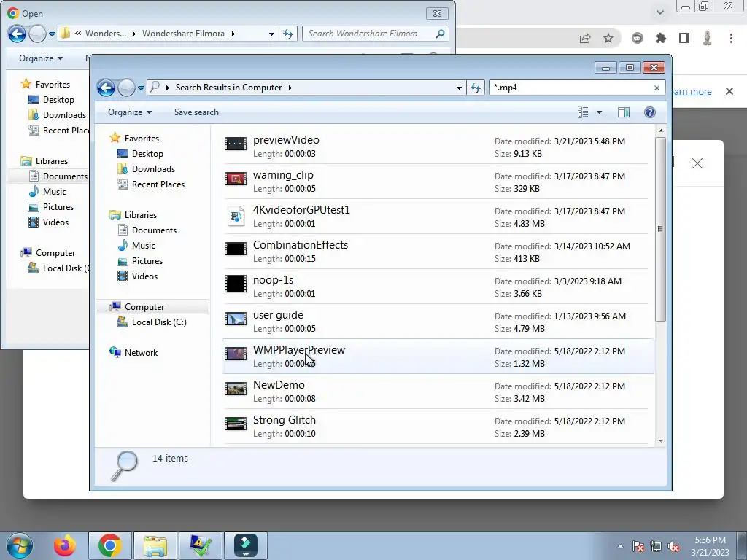
Task: Click the magnifier icon in Search Results address bar
Action: pyautogui.click(x=155, y=87)
